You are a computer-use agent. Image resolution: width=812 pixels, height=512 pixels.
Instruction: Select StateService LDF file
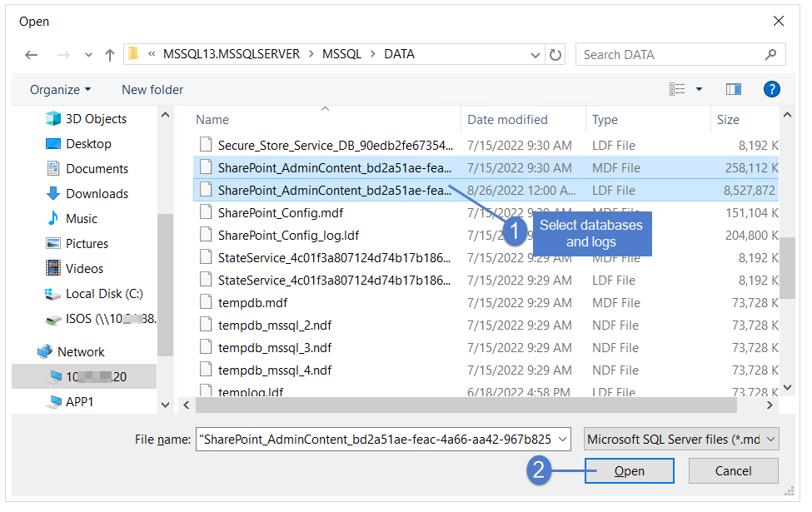click(486, 280)
